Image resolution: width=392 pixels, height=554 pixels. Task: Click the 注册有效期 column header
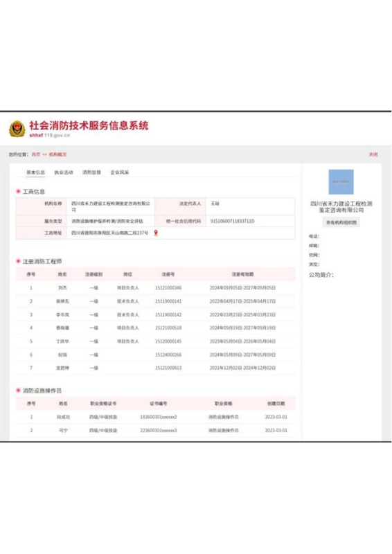click(242, 274)
